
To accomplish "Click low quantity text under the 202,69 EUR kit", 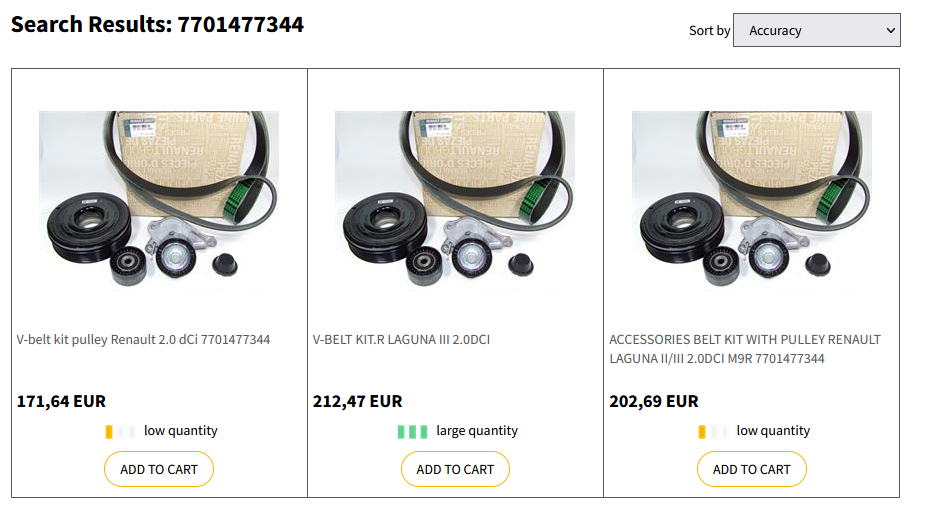I will tap(773, 431).
